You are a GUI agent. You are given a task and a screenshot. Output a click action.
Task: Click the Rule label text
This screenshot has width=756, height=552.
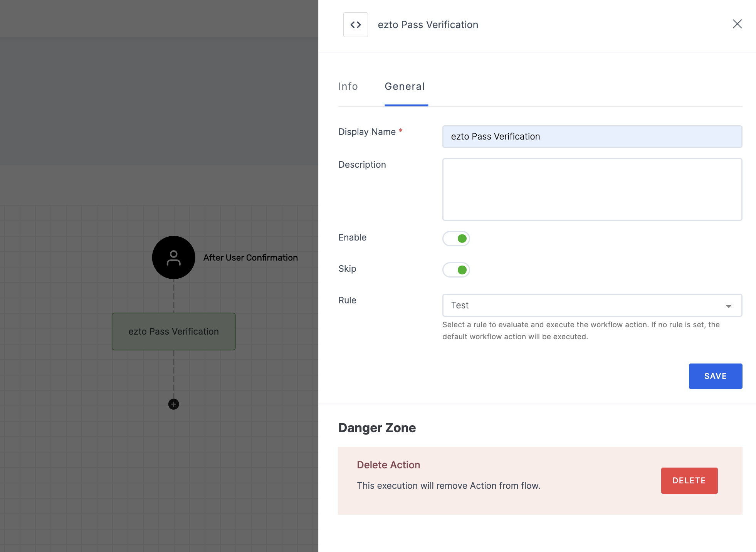[x=347, y=300]
